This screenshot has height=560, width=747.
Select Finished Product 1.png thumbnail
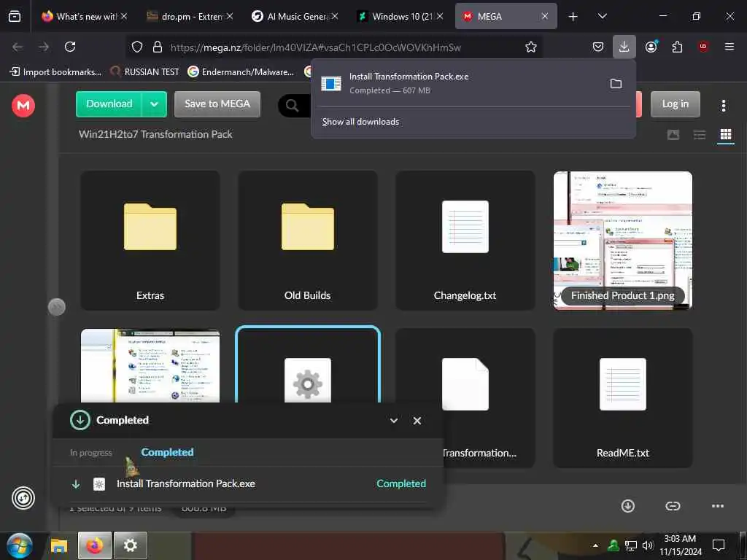click(x=623, y=241)
